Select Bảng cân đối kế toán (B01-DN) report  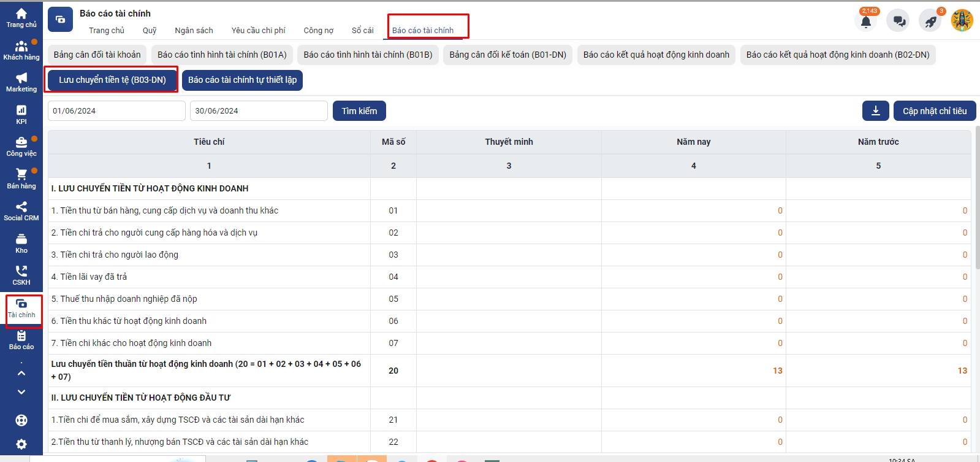coord(507,55)
